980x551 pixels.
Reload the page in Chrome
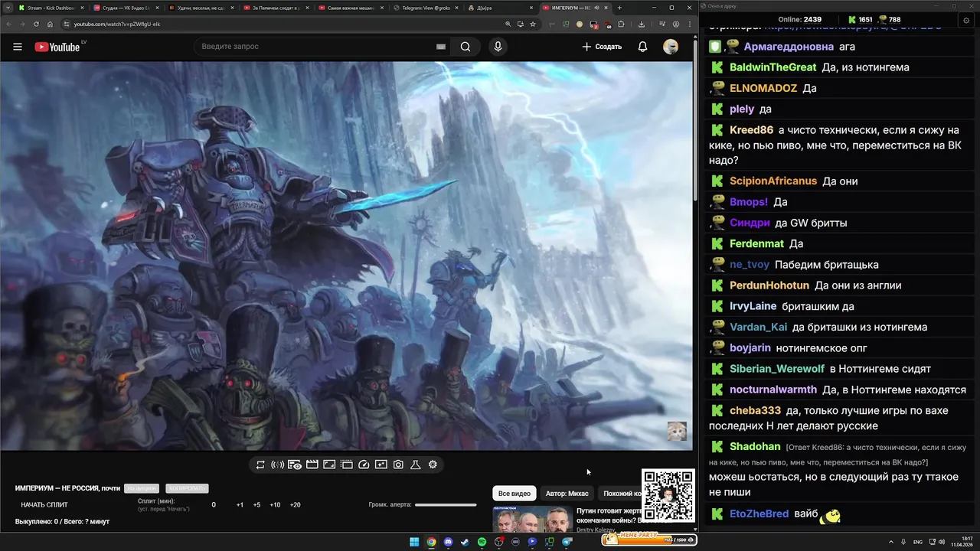point(35,24)
